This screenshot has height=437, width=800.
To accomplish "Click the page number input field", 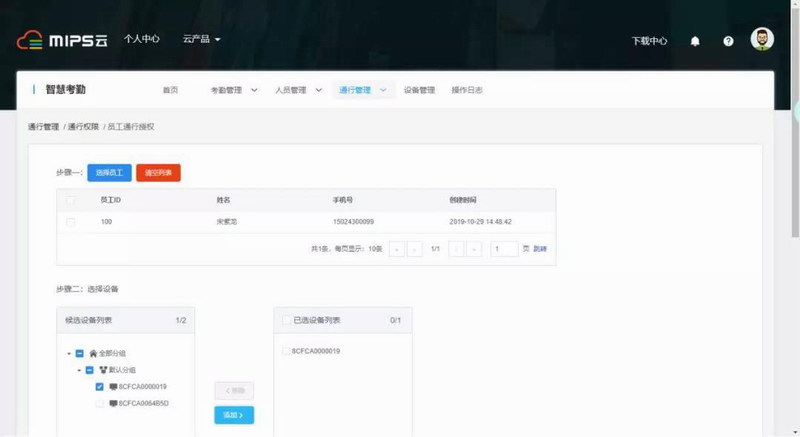I will click(504, 248).
